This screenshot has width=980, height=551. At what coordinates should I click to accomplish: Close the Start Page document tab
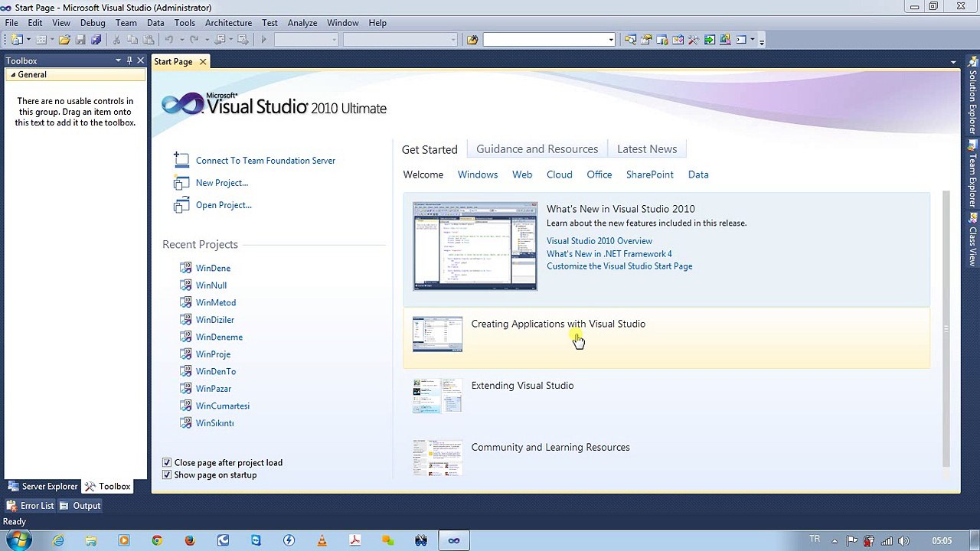pyautogui.click(x=203, y=62)
